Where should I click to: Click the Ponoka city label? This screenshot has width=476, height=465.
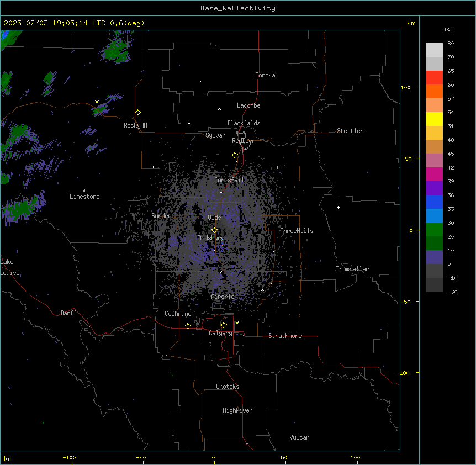tap(265, 75)
